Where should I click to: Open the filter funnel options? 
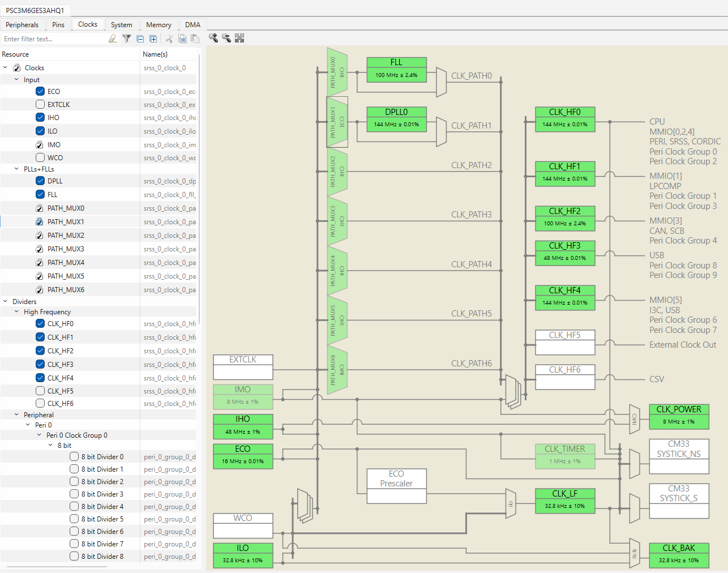pyautogui.click(x=127, y=39)
